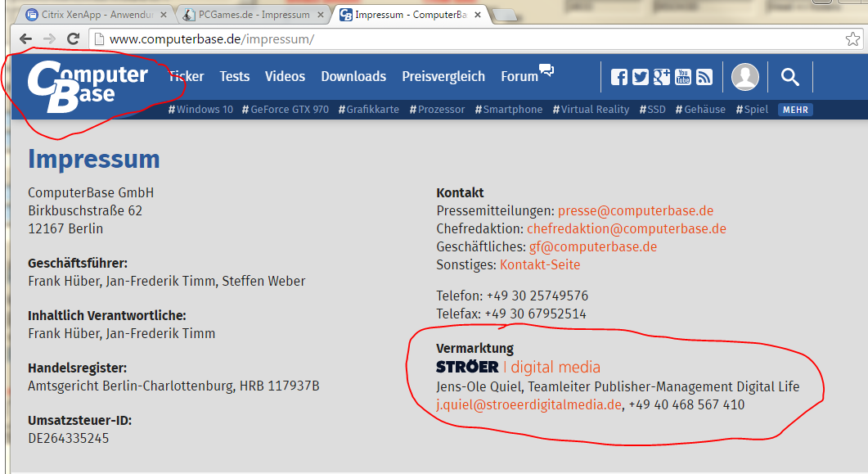The width and height of the screenshot is (868, 474).
Task: Click the presse@computerbase.de email link
Action: (636, 211)
